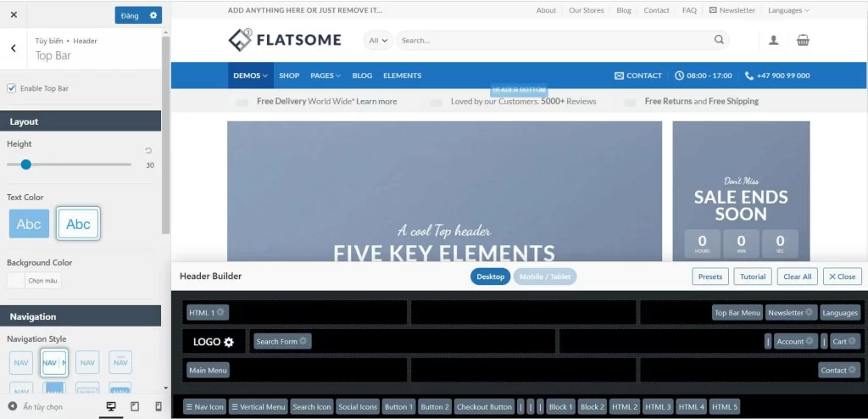This screenshot has width=868, height=419.
Task: Expand the Languages dropdown in top bar
Action: tap(788, 10)
